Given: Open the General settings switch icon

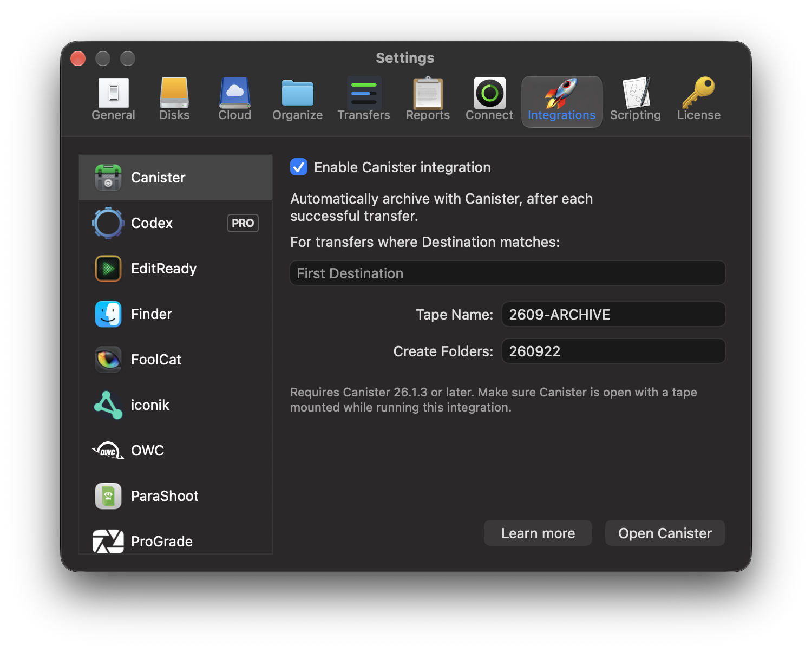Looking at the screenshot, I should (114, 93).
